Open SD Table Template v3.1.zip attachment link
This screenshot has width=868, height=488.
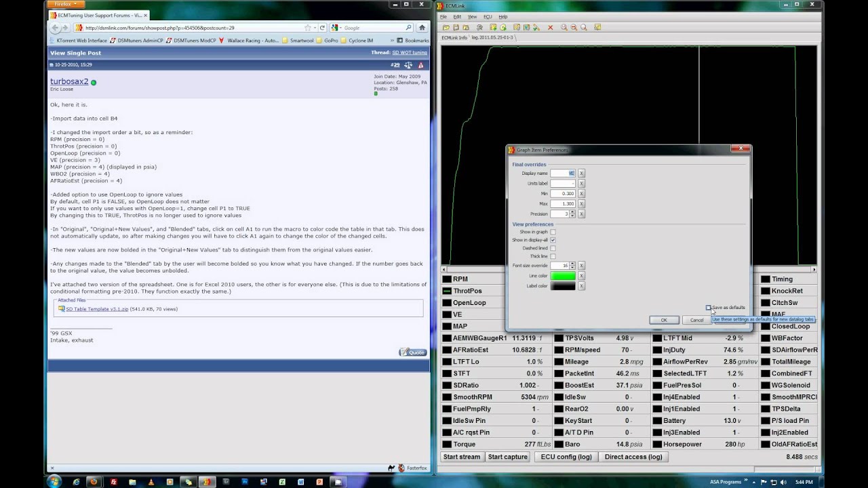(x=97, y=309)
